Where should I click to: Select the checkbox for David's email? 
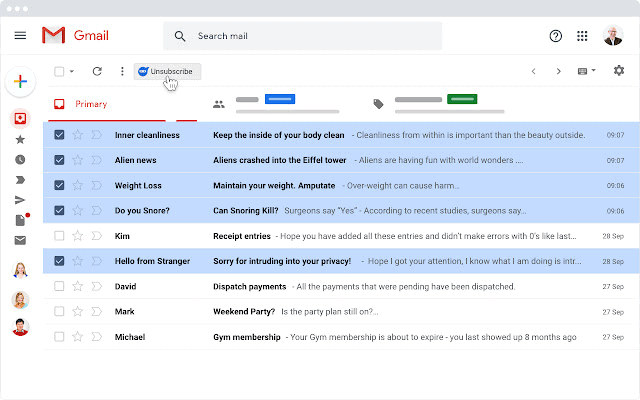pyautogui.click(x=59, y=286)
